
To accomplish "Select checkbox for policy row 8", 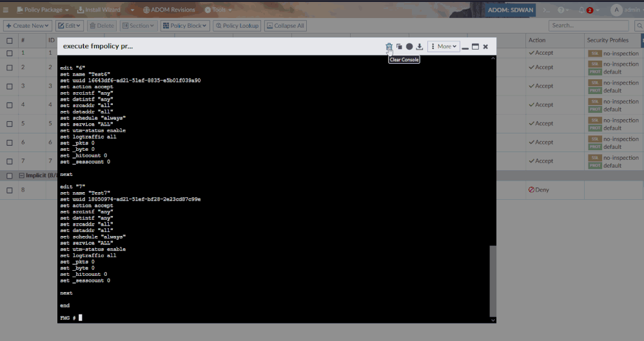I will [10, 190].
